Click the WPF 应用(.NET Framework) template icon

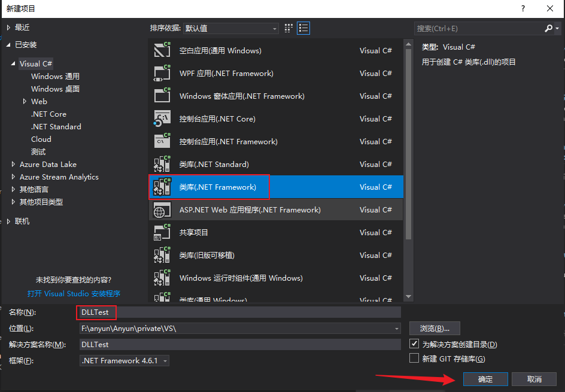(x=162, y=73)
